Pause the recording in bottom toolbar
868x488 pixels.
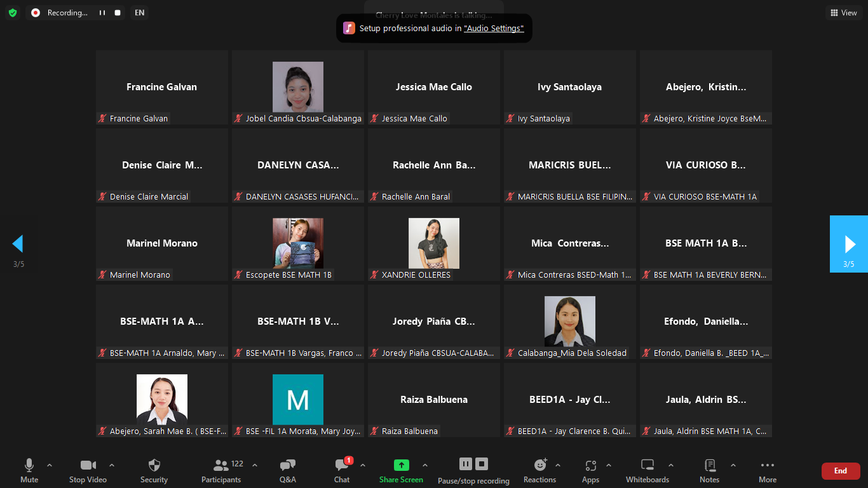tap(465, 464)
